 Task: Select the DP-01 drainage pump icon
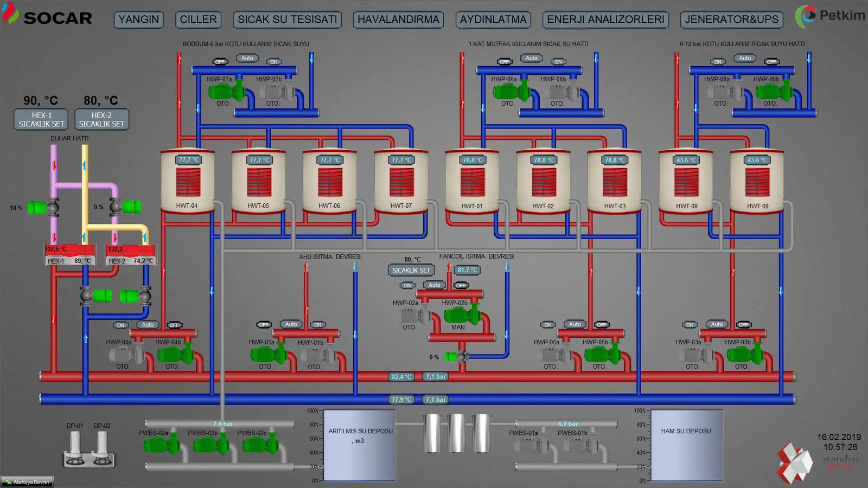tap(75, 448)
